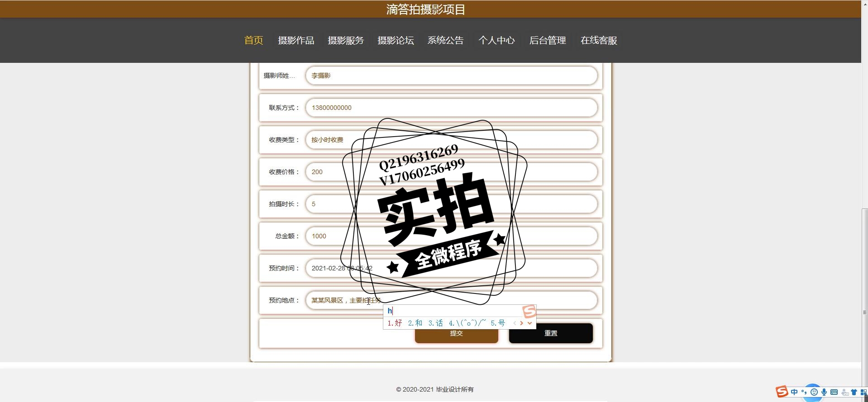Open the emoji smiley panel in the IME bar

[814, 392]
